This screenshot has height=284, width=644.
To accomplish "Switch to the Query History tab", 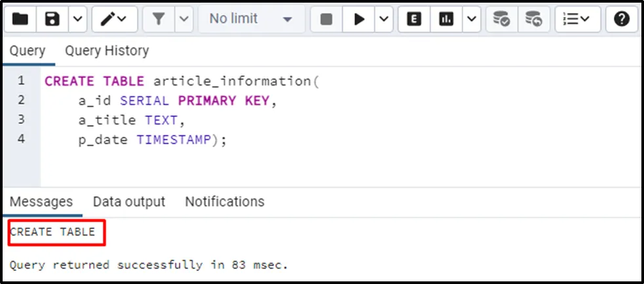I will (x=107, y=51).
